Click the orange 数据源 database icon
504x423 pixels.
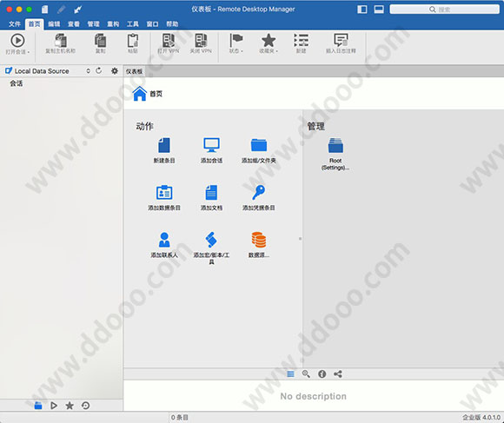(x=259, y=240)
